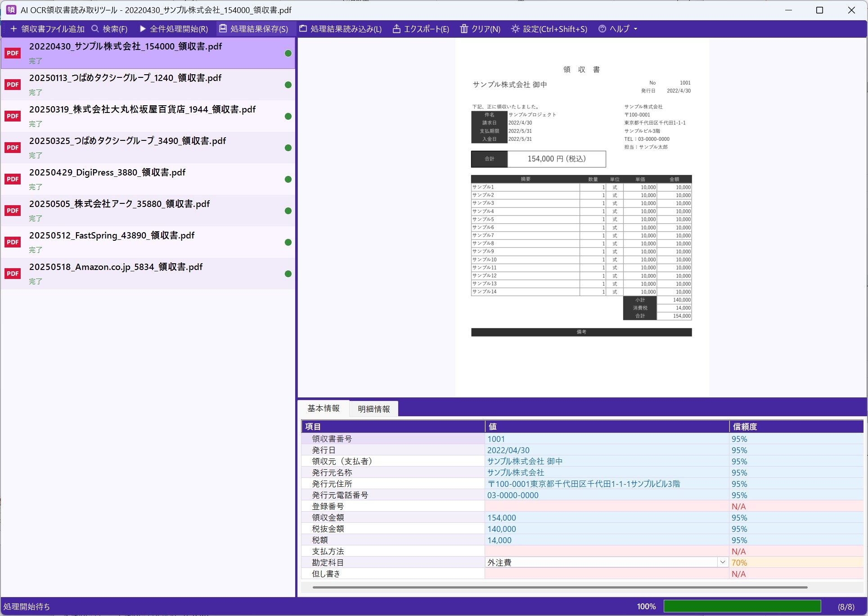The height and width of the screenshot is (616, 868).
Task: Click the 領収金額 value 154,000 cell
Action: [x=501, y=517]
